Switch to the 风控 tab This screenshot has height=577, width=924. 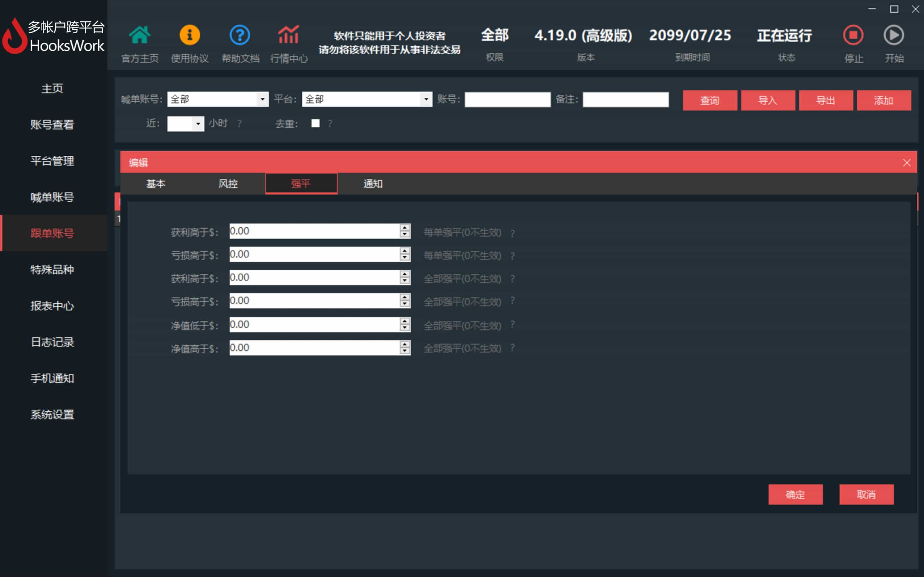tap(228, 184)
